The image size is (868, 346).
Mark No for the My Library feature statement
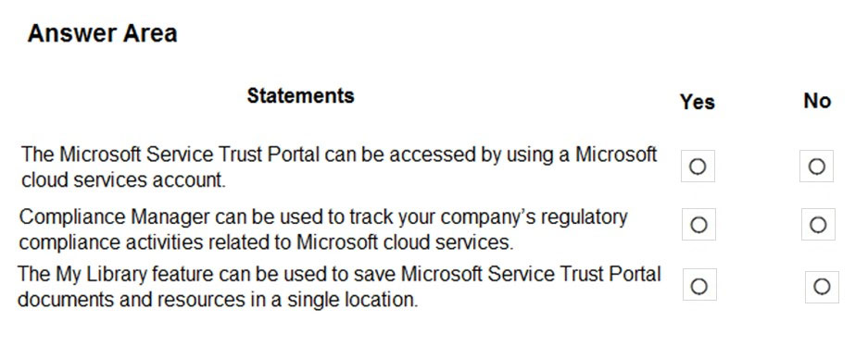822,286
